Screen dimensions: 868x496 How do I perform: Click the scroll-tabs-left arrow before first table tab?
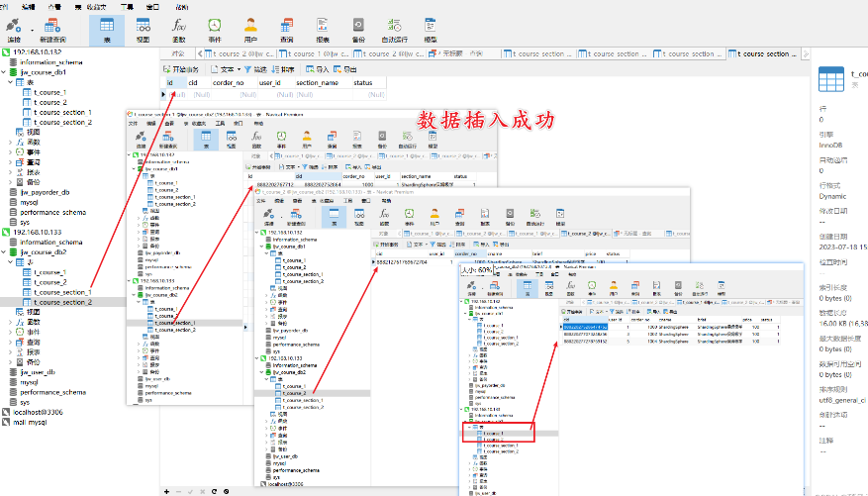click(x=200, y=54)
